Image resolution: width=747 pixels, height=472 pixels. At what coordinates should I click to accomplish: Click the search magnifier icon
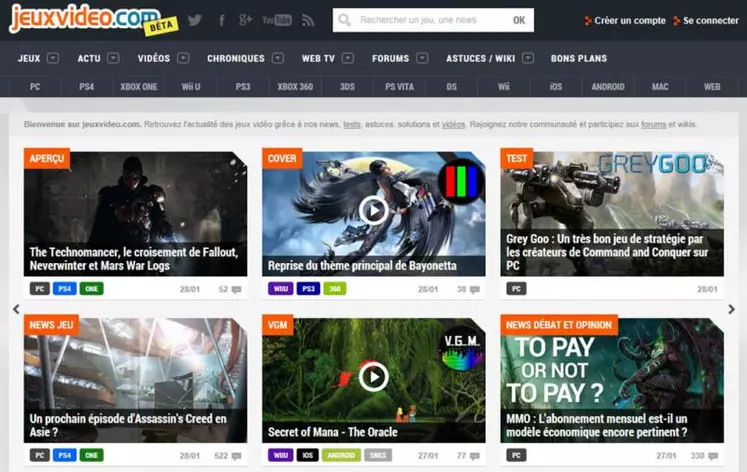tap(344, 20)
